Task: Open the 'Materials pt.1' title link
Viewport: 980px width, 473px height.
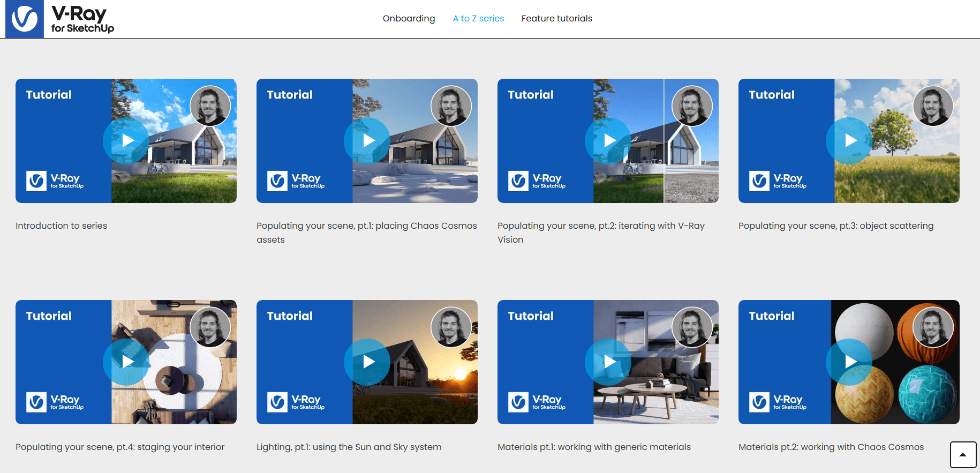Action: click(x=594, y=447)
